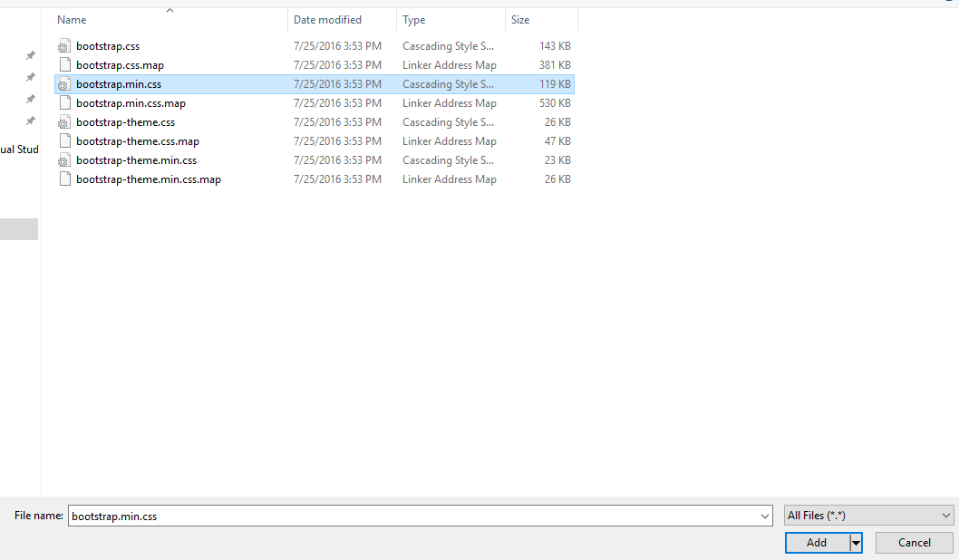Sort files by Date modified column

click(327, 20)
